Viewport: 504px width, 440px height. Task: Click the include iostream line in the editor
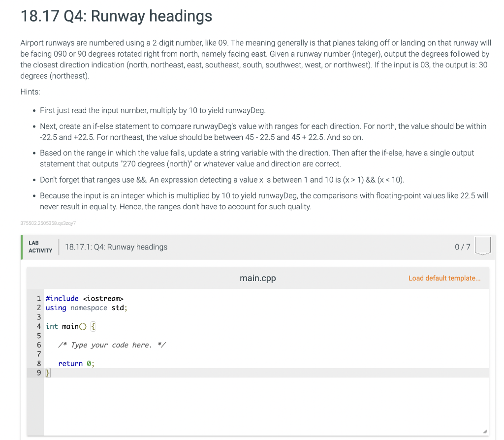[x=84, y=298]
